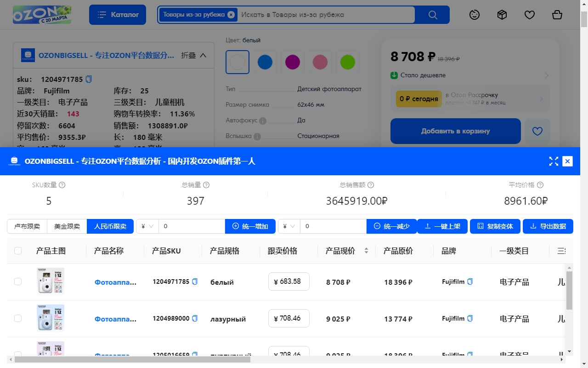588x368 pixels.
Task: Click 复制变体 button
Action: [x=495, y=226]
